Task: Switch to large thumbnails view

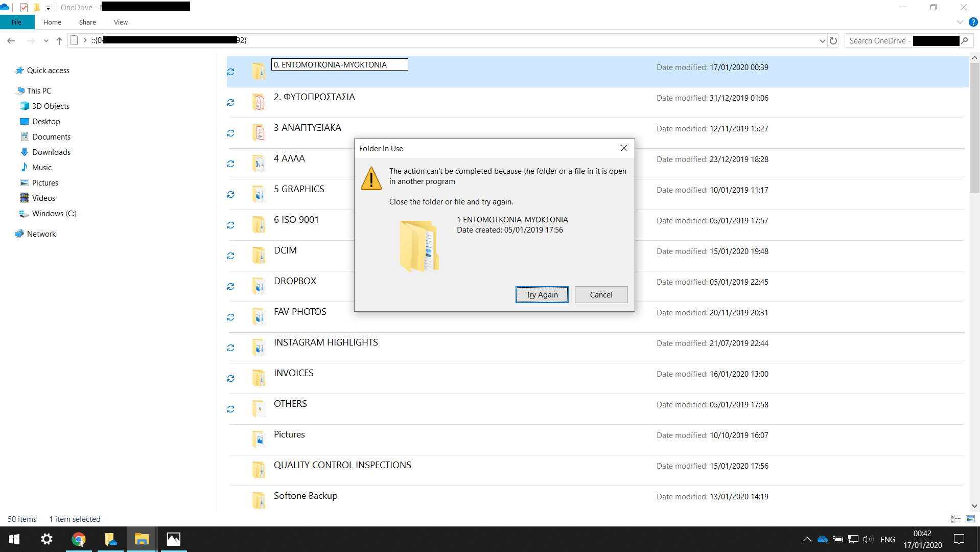Action: [x=970, y=519]
